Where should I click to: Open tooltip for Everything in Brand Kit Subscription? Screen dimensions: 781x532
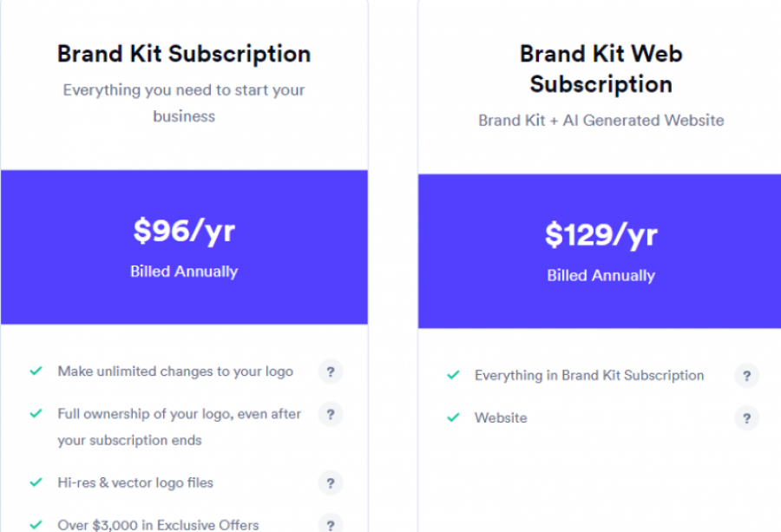747,376
